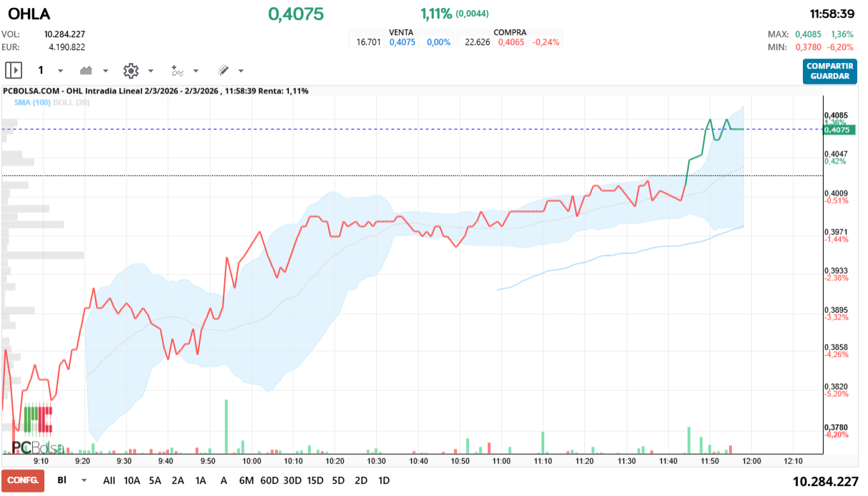Toggle the side panel icon in toolbar
Image resolution: width=868 pixels, height=496 pixels.
click(x=14, y=70)
